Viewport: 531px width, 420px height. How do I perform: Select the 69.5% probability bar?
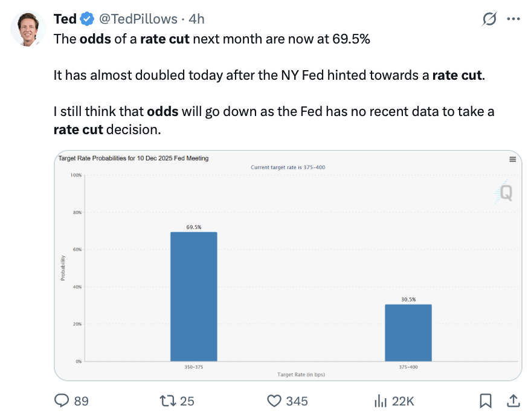194,296
